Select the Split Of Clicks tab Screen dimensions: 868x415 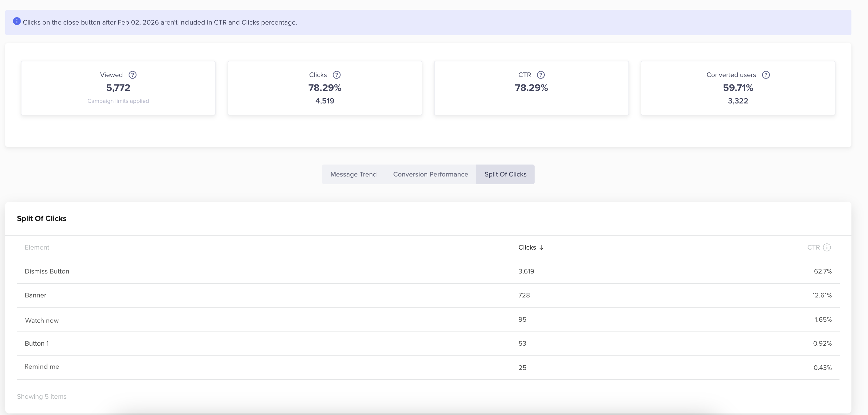click(505, 174)
